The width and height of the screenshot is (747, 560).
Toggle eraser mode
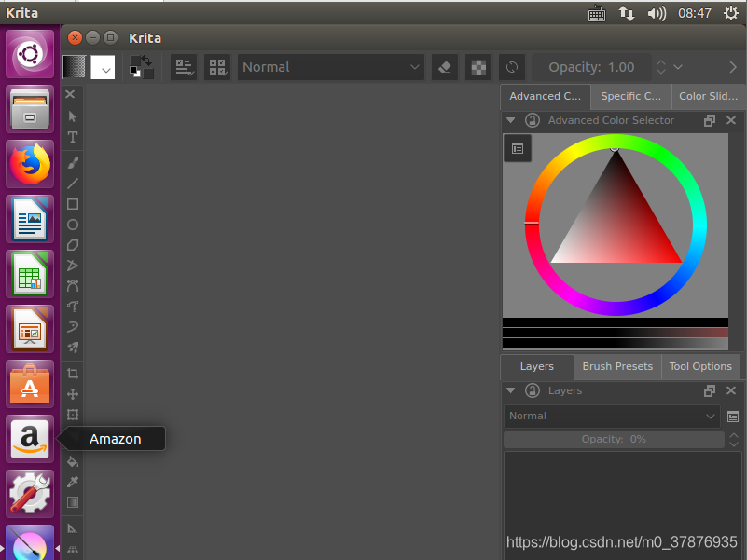445,67
